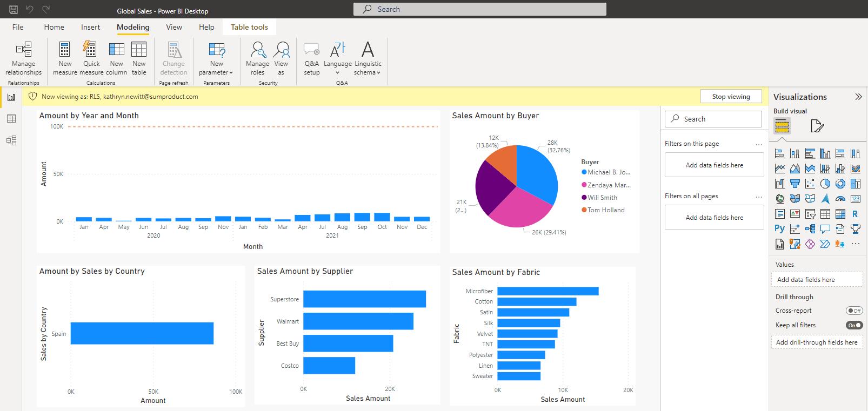868x411 pixels.
Task: Add a New column
Action: [x=116, y=58]
